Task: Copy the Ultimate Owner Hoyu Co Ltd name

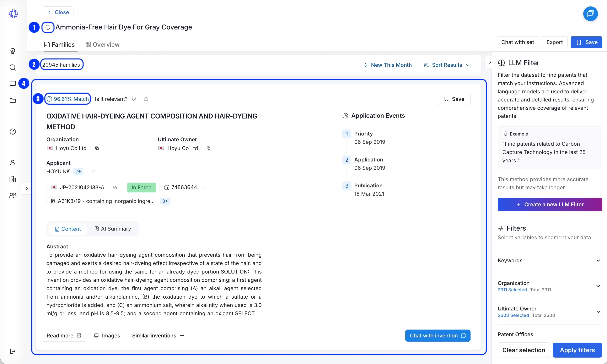Action: [x=208, y=148]
